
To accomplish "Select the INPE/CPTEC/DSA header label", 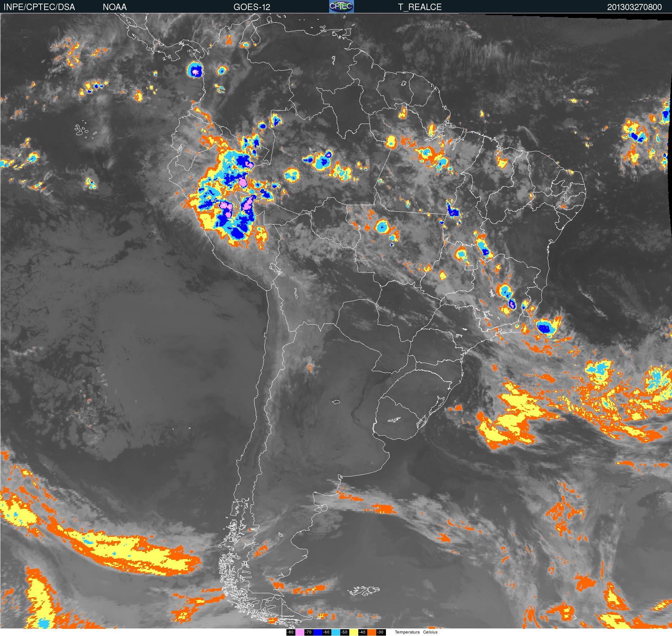I will pyautogui.click(x=39, y=7).
